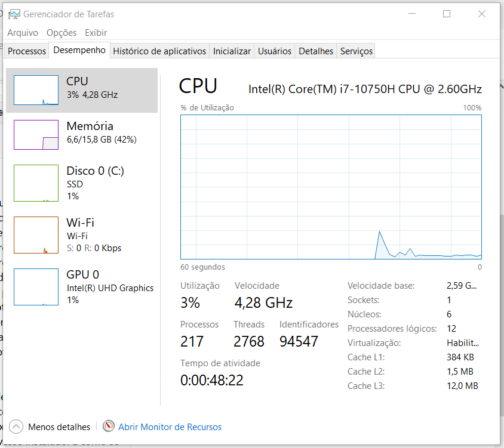Click the large CPU heading
The height and width of the screenshot is (448, 504).
[x=198, y=86]
